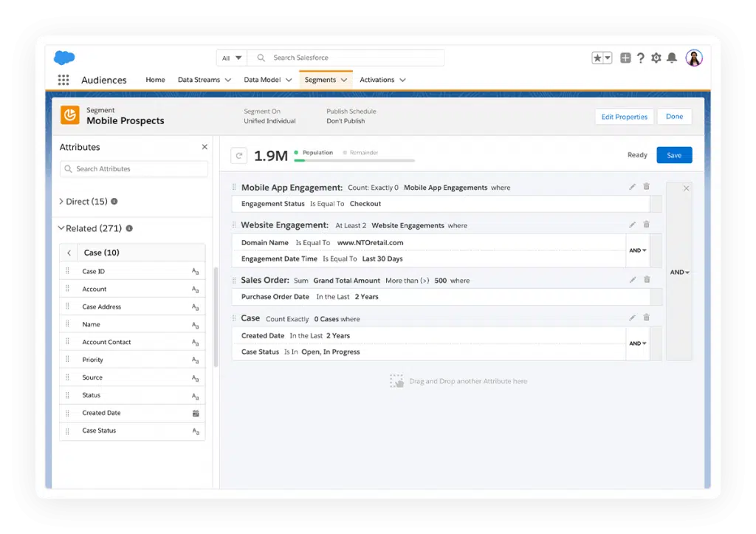Open the All search scope dropdown
756x534 pixels.
pyautogui.click(x=231, y=58)
